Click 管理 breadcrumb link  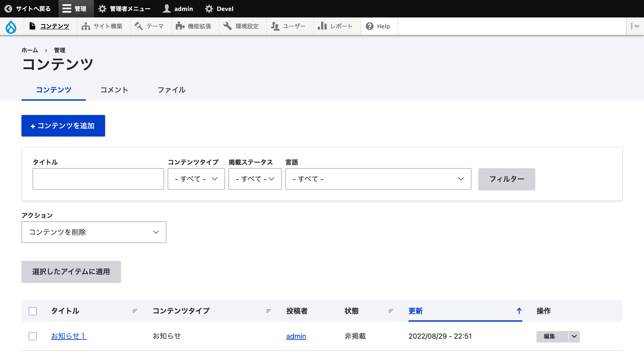(x=59, y=50)
